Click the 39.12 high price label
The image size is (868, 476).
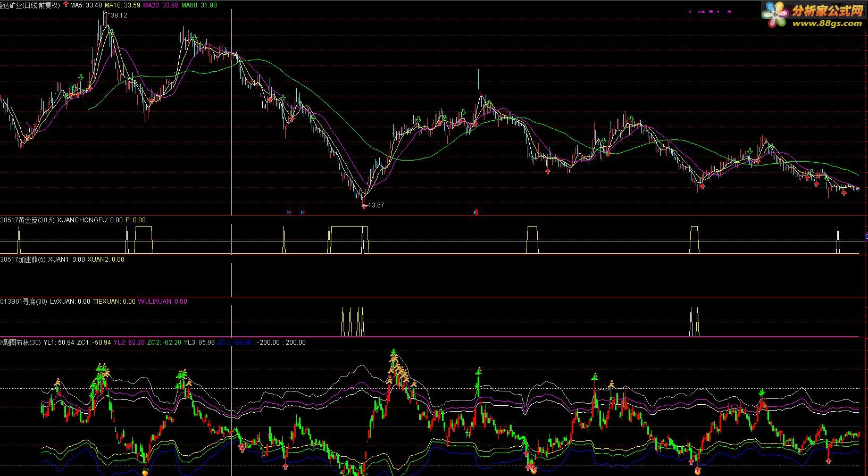[x=119, y=15]
